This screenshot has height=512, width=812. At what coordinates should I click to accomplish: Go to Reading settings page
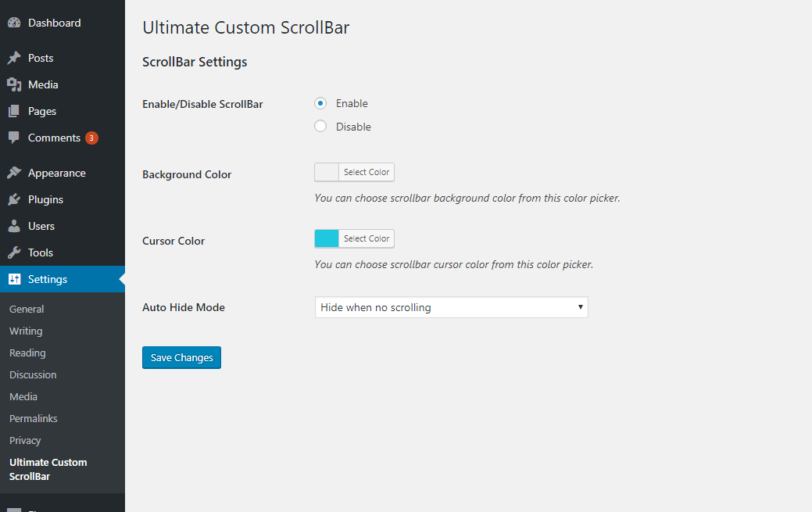click(27, 353)
